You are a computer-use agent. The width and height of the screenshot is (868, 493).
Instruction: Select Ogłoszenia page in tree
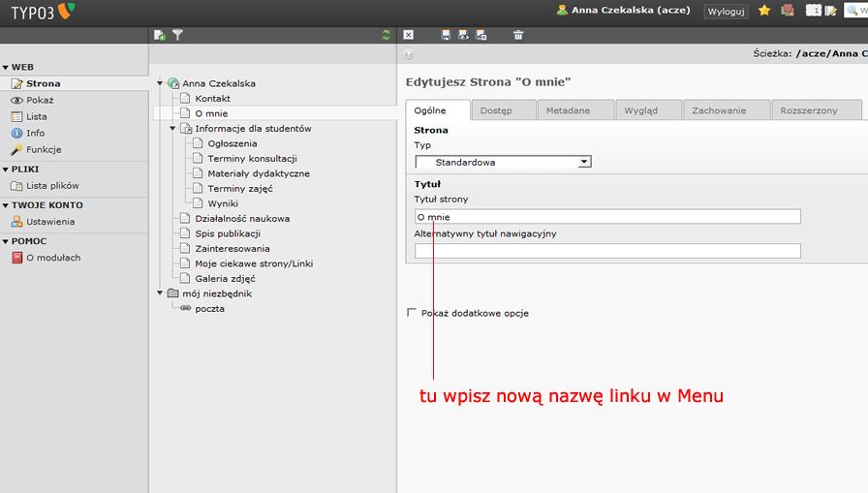coord(232,143)
